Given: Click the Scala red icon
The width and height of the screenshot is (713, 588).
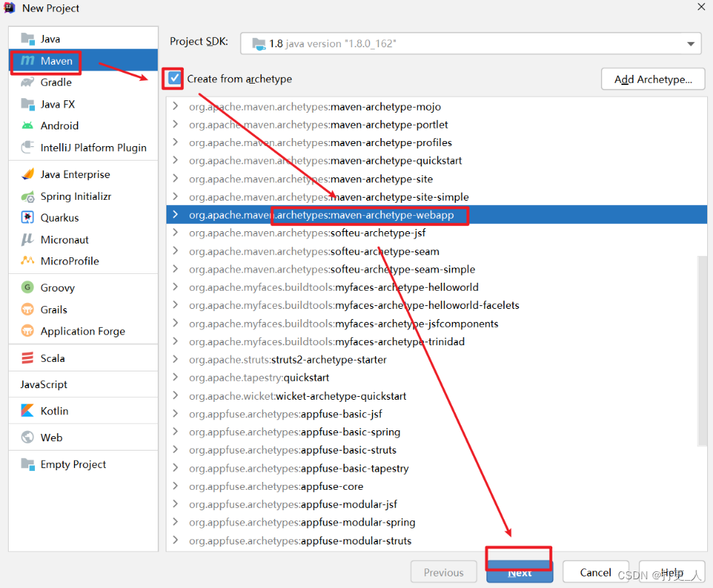Looking at the screenshot, I should (x=28, y=358).
